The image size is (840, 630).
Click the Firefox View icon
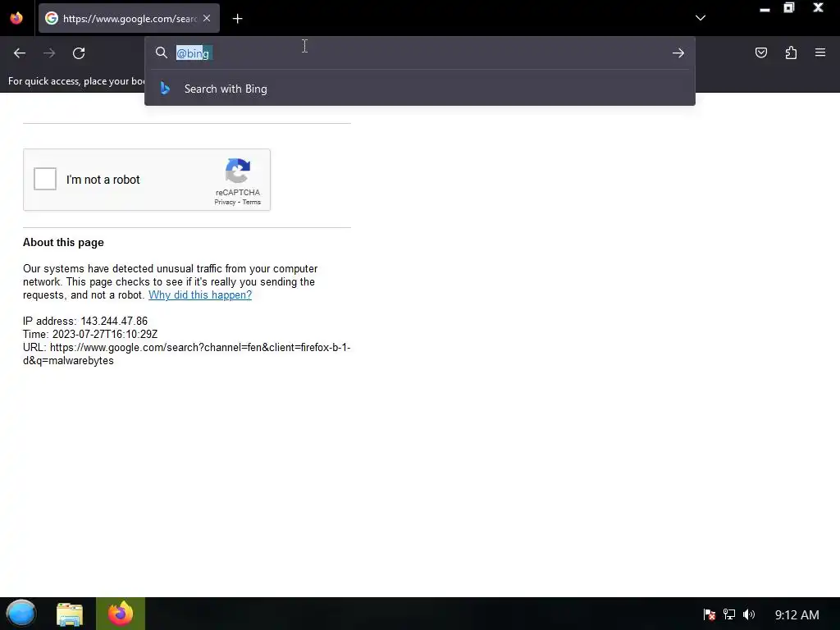[x=16, y=18]
